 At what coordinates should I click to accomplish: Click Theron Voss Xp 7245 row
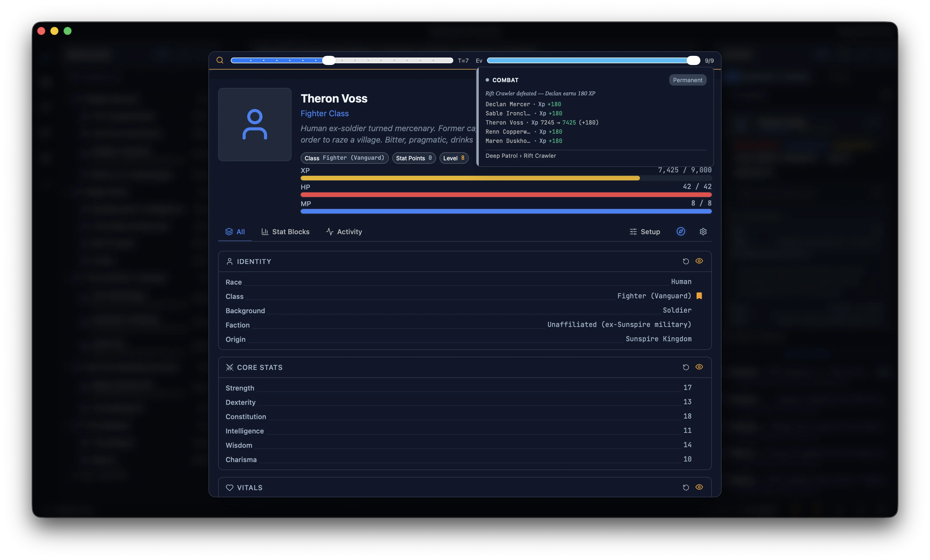pyautogui.click(x=542, y=123)
